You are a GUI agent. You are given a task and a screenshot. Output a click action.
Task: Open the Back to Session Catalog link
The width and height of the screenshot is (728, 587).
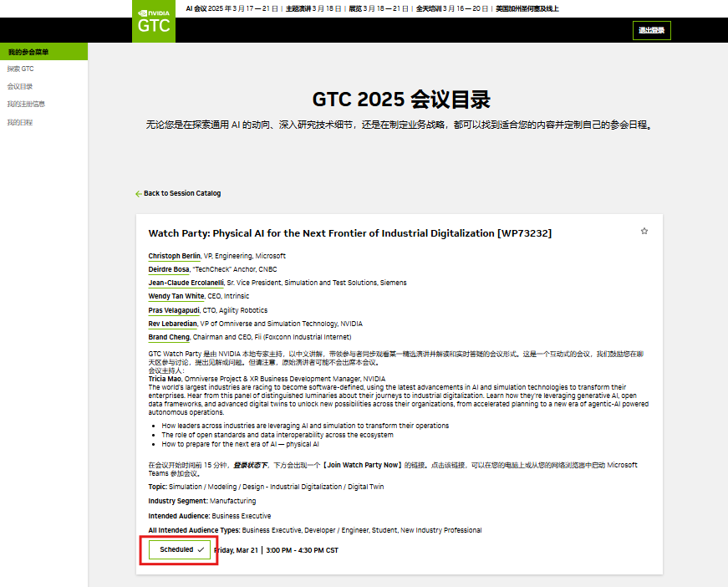181,193
